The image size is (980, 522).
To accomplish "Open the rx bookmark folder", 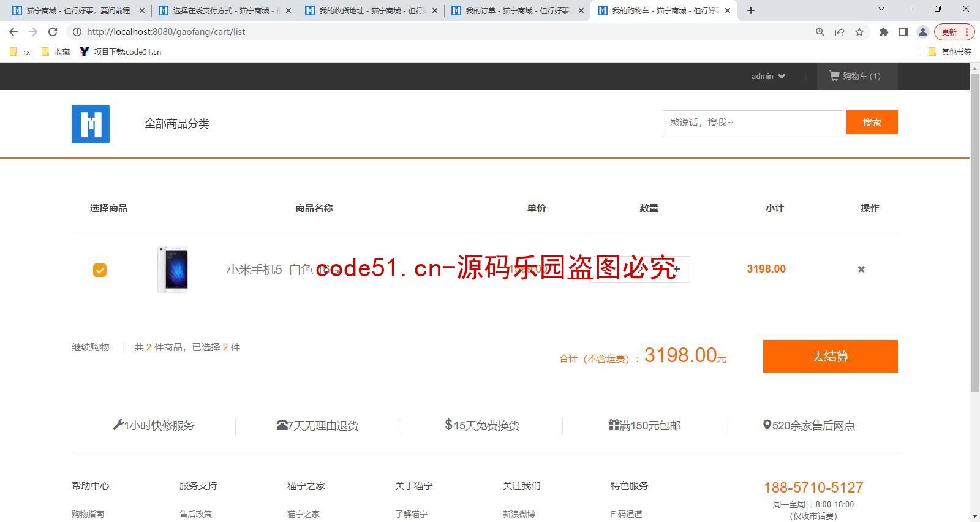I will 20,52.
